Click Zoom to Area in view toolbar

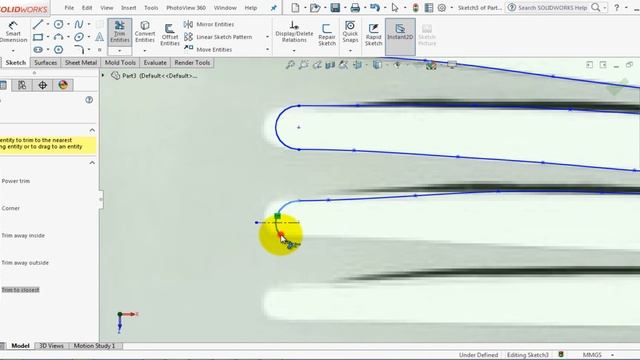(x=304, y=64)
